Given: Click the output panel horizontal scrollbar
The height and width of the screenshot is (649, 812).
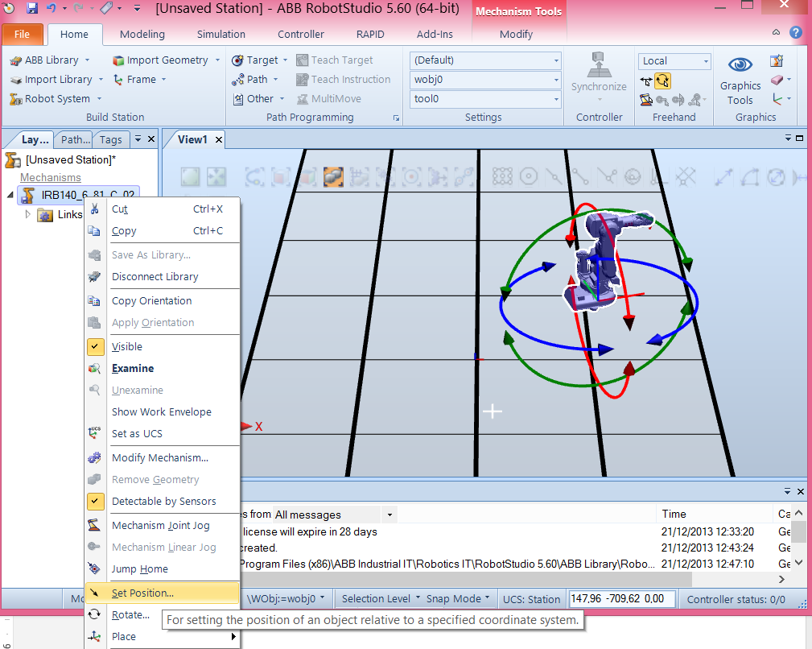Looking at the screenshot, I should (x=466, y=579).
